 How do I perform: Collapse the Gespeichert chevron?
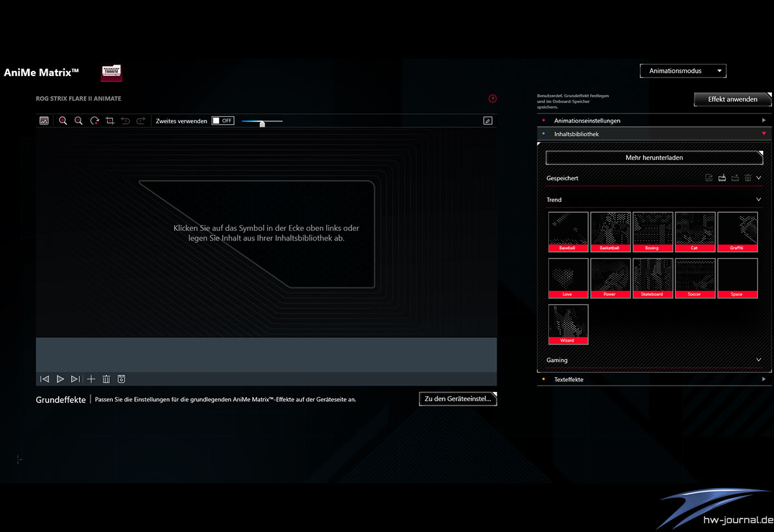pyautogui.click(x=759, y=178)
